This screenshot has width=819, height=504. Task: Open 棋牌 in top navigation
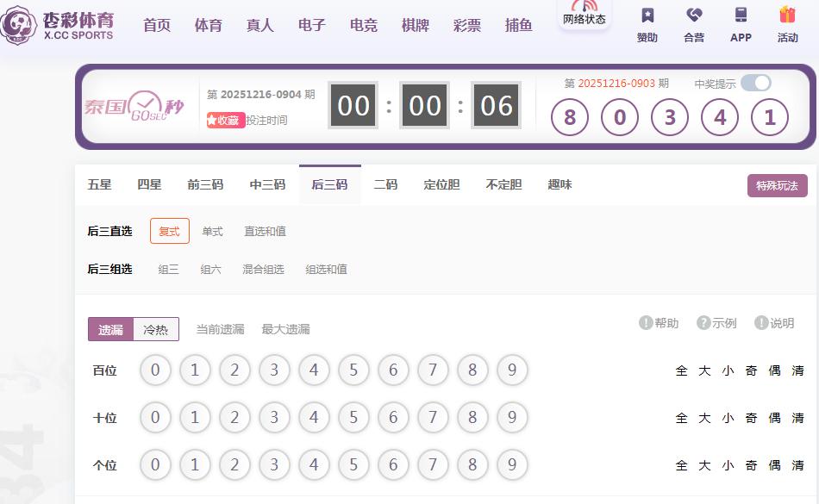click(x=416, y=25)
